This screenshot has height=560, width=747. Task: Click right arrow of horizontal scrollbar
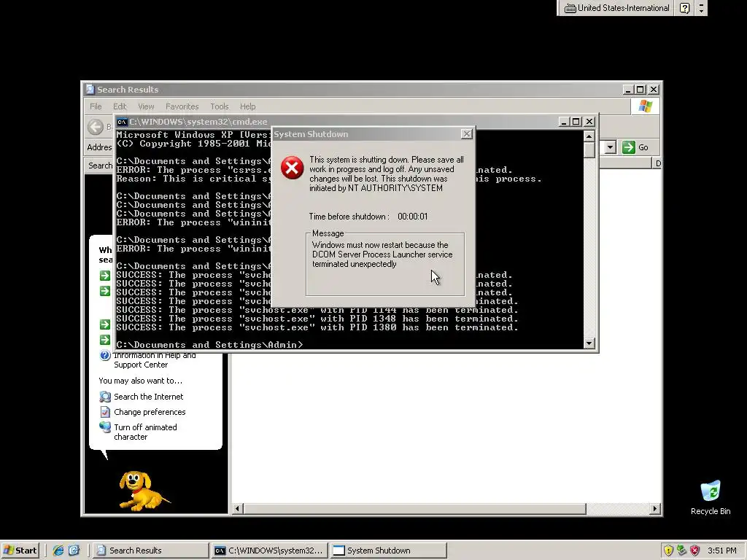(x=655, y=508)
